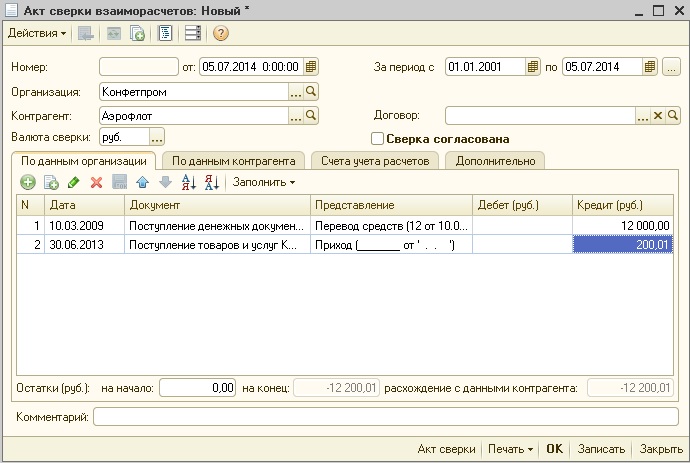Screen dimensions: 690x463
Task: Open the Печать dropdown button
Action: click(x=510, y=449)
